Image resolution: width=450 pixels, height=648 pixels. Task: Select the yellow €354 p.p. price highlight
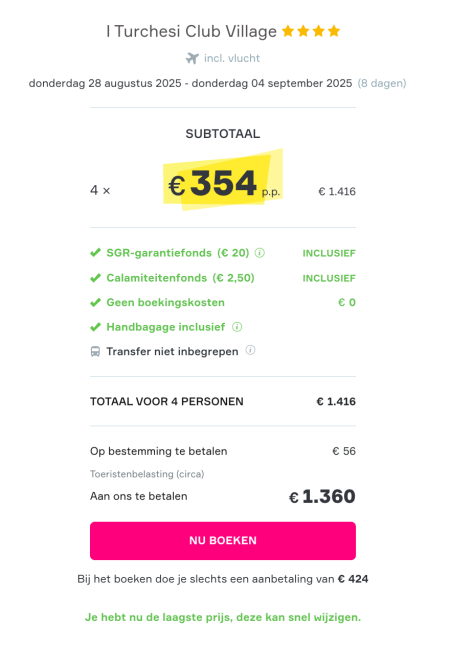(x=223, y=180)
